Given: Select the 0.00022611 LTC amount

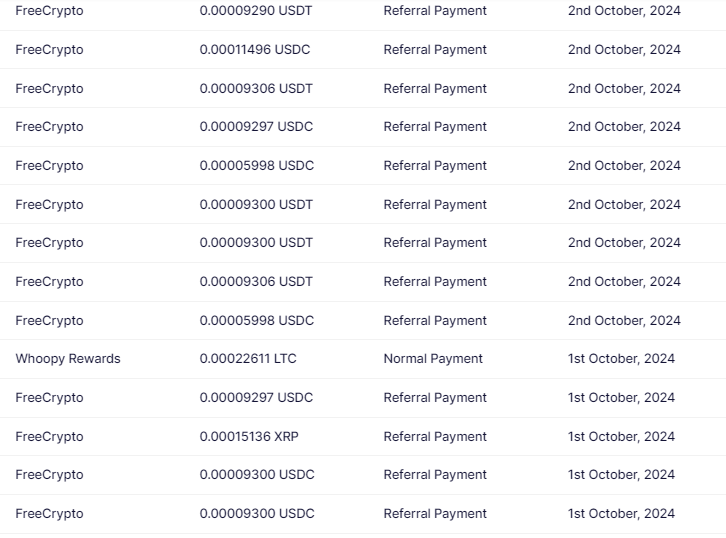Looking at the screenshot, I should point(248,359).
